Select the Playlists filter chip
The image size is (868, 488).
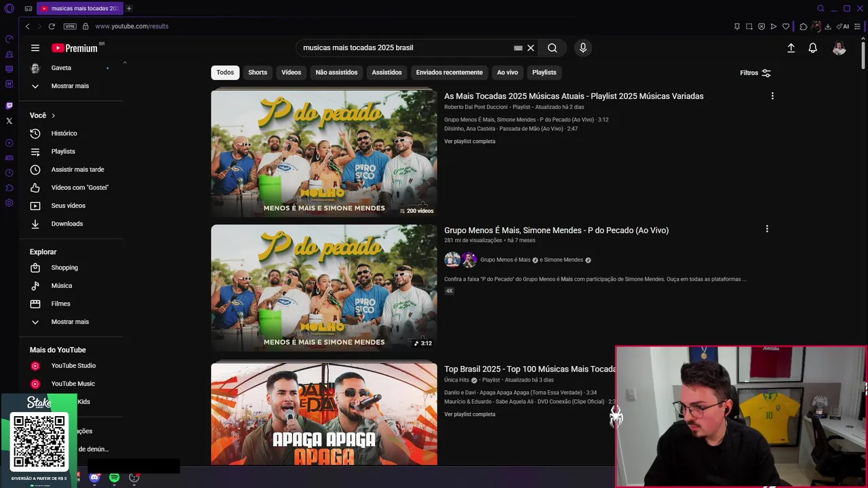click(x=544, y=73)
